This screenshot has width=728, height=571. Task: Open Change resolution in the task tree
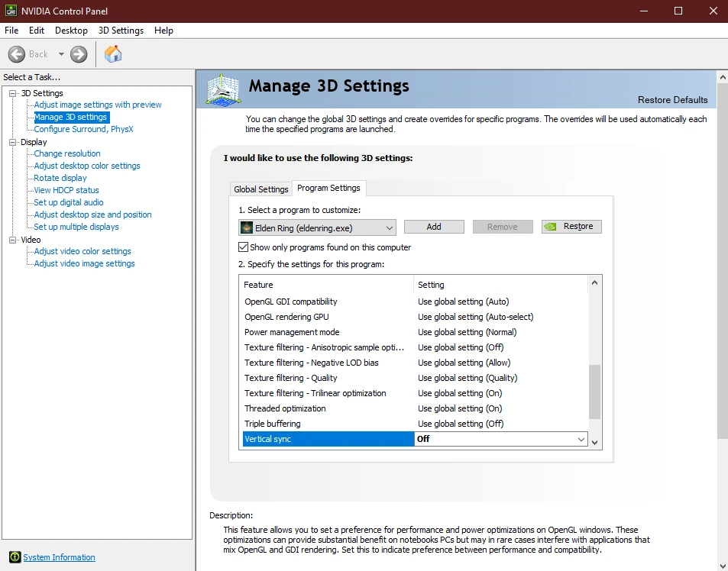click(67, 153)
